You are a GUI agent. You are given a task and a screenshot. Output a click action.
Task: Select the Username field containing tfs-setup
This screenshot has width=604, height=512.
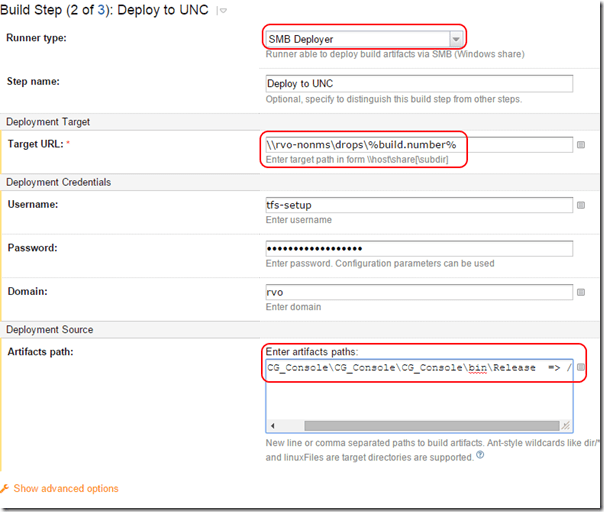point(418,205)
